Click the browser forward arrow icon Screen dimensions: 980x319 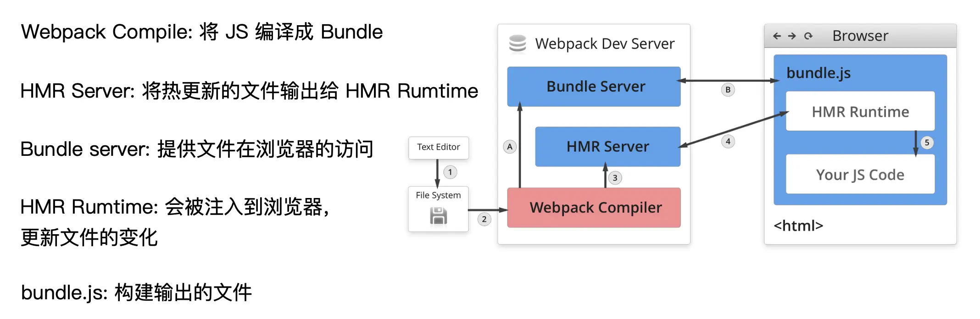point(792,36)
